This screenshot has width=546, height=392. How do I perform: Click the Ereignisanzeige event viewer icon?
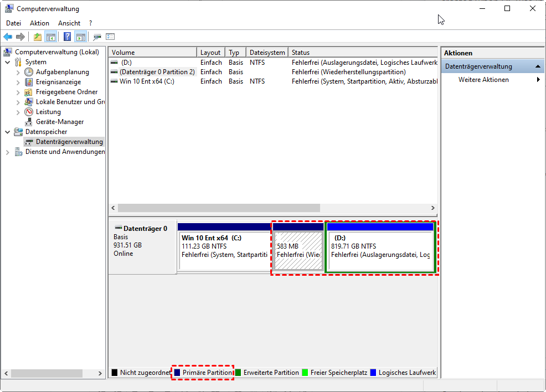[x=29, y=82]
